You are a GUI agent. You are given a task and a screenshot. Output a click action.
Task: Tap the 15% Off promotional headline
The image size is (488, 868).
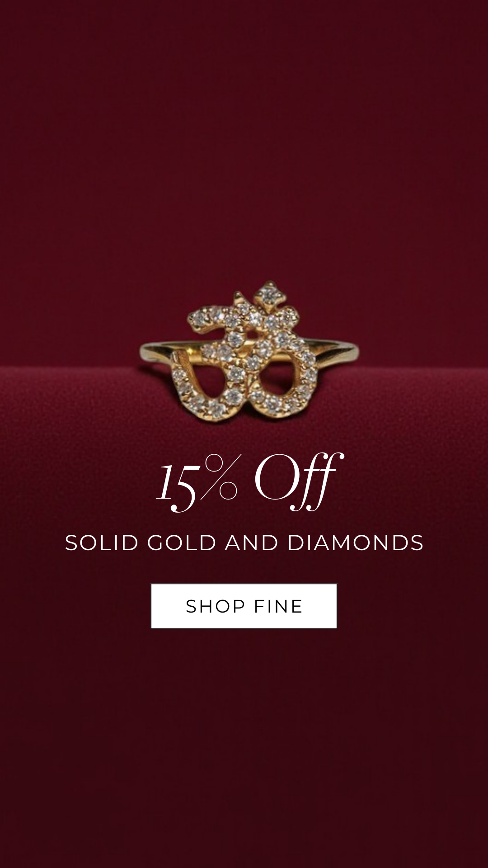(x=249, y=482)
